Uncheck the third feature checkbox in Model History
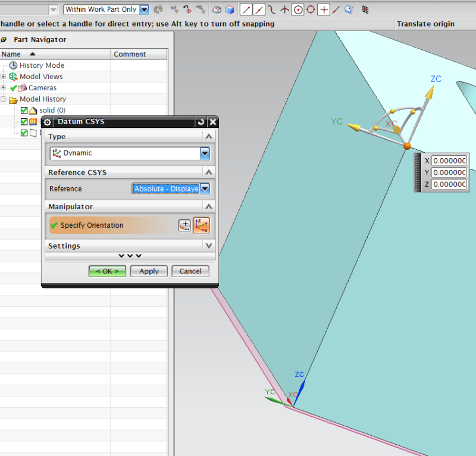 coord(24,133)
